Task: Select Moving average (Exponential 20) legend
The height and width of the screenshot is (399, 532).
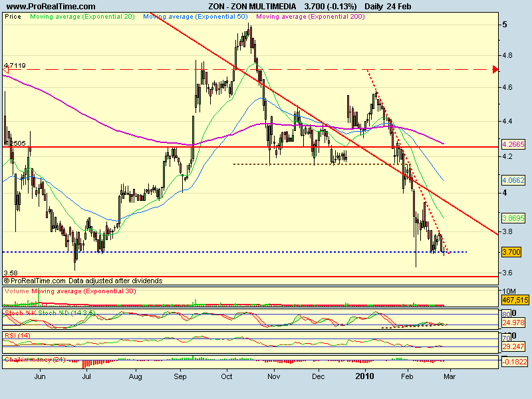Action: (x=82, y=17)
